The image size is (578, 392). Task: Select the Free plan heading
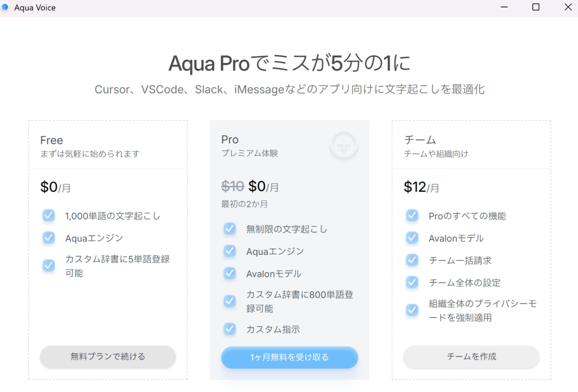pyautogui.click(x=52, y=140)
